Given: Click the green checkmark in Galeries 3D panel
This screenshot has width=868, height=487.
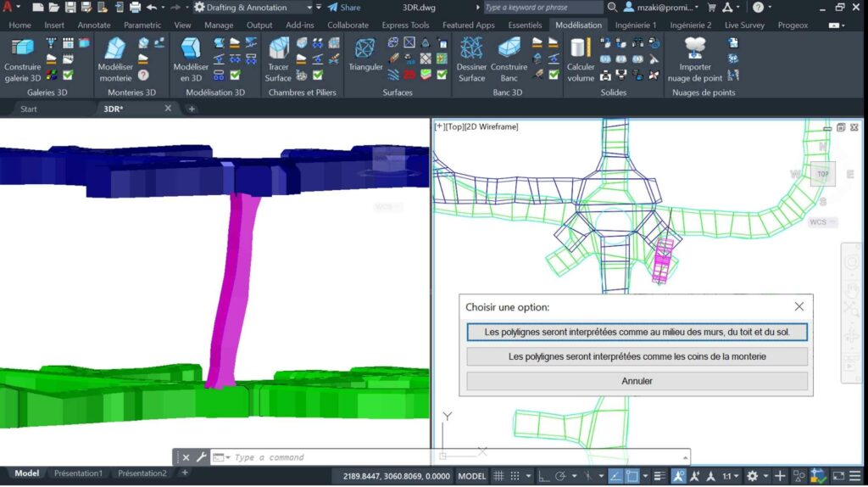Looking at the screenshot, I should coord(68,75).
